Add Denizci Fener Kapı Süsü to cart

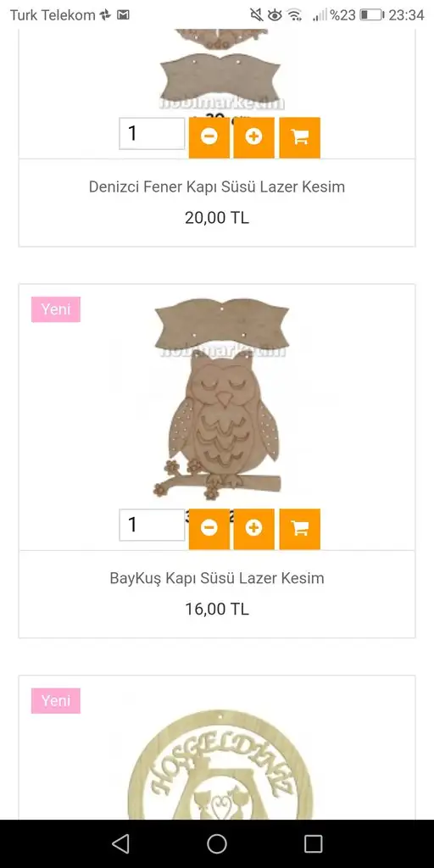pos(299,137)
